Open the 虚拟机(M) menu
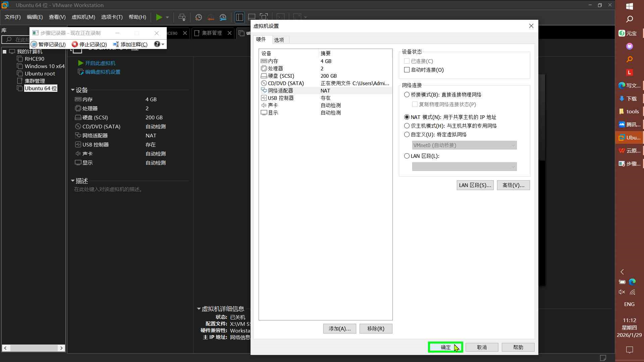 83,17
